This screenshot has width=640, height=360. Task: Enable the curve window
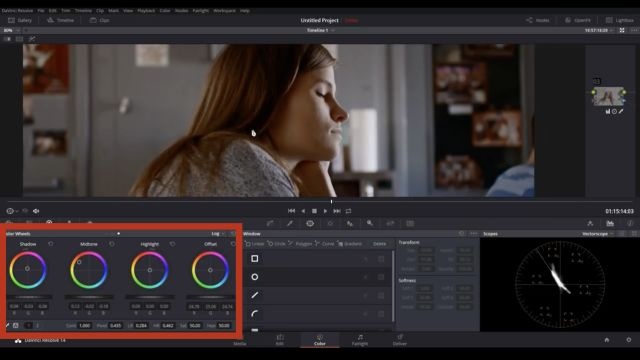pyautogui.click(x=255, y=313)
